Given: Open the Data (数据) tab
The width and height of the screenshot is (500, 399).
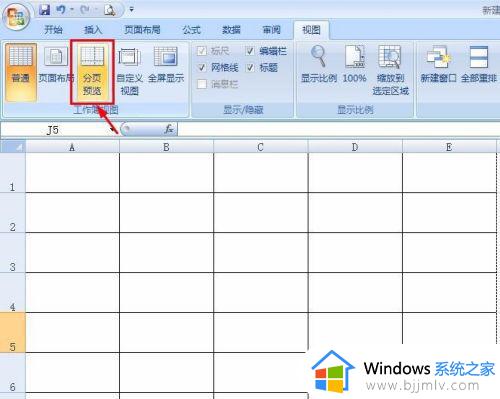Looking at the screenshot, I should coord(231,30).
